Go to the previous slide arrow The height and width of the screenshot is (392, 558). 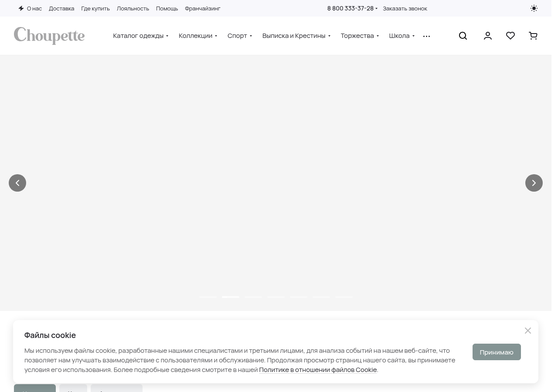(17, 183)
